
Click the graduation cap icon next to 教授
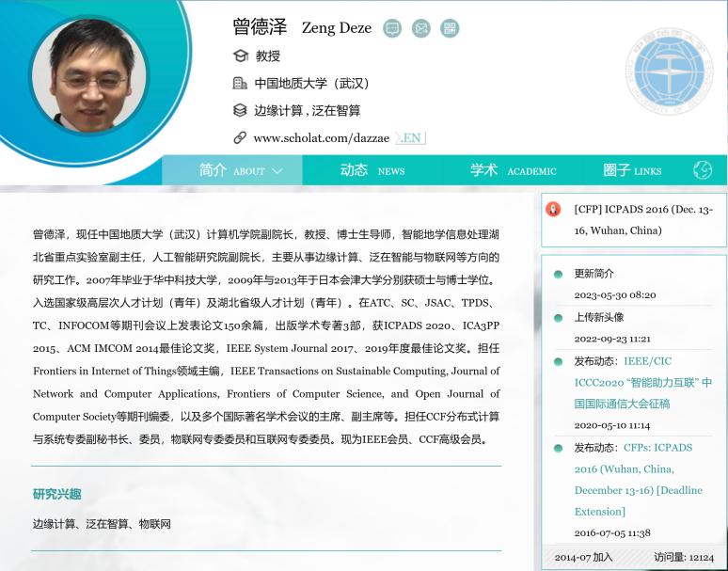tap(240, 56)
